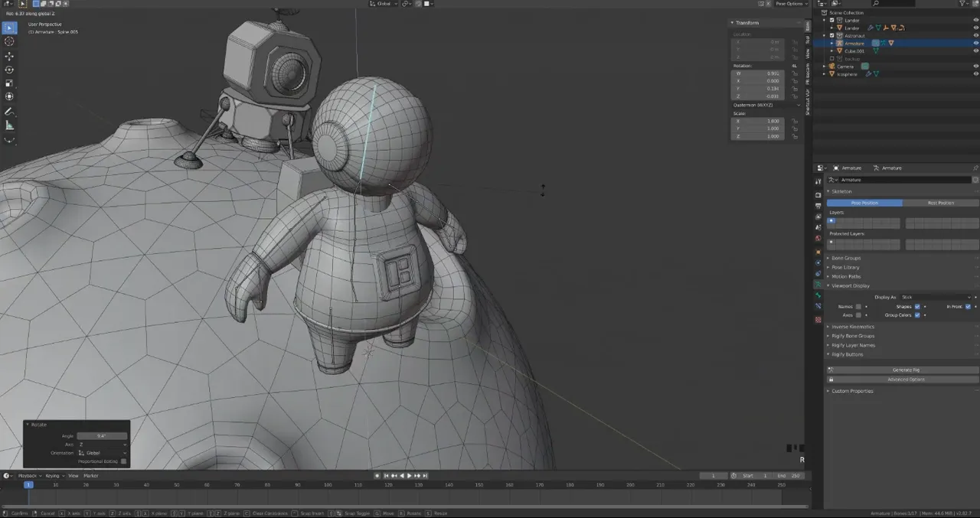Enable the Axes display checkbox
The image size is (980, 518).
[858, 315]
